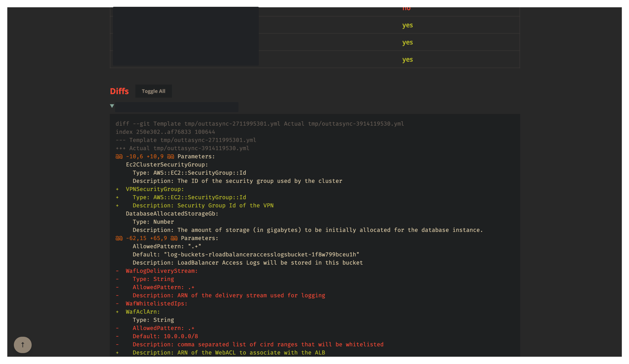Collapse the diff using the disclosure triangle
This screenshot has width=629, height=364.
(112, 106)
